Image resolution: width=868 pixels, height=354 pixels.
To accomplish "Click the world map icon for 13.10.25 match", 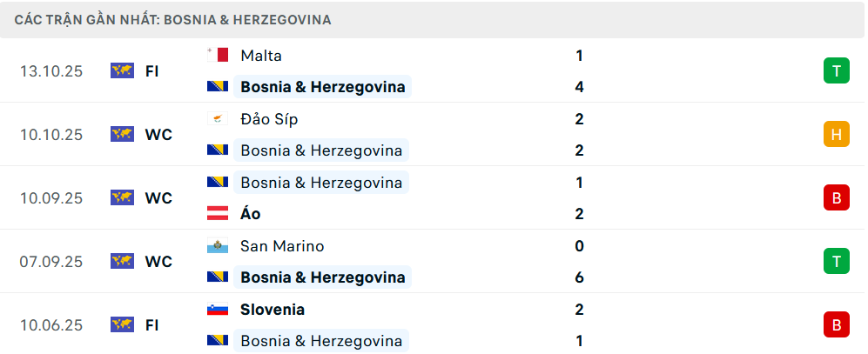I will pos(122,71).
